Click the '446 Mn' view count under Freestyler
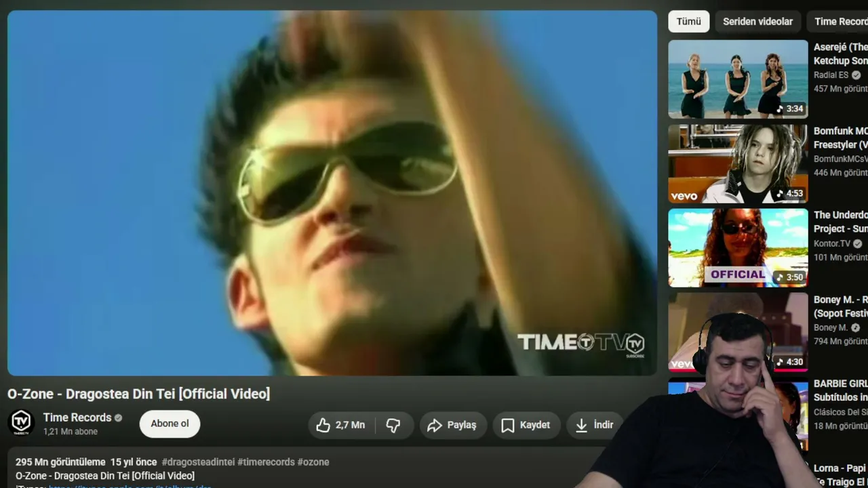 (x=841, y=173)
